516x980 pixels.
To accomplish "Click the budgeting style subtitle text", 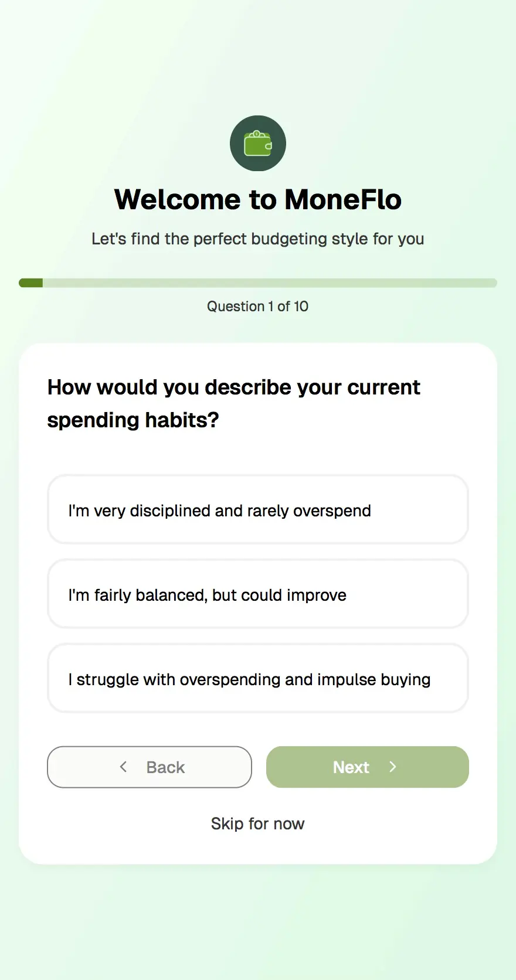I will 258,239.
